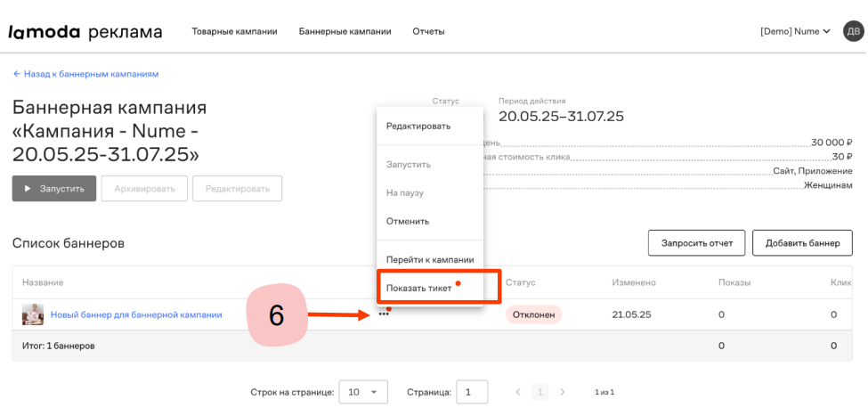Click the Изменено column header
The width and height of the screenshot is (868, 416).
(x=634, y=282)
